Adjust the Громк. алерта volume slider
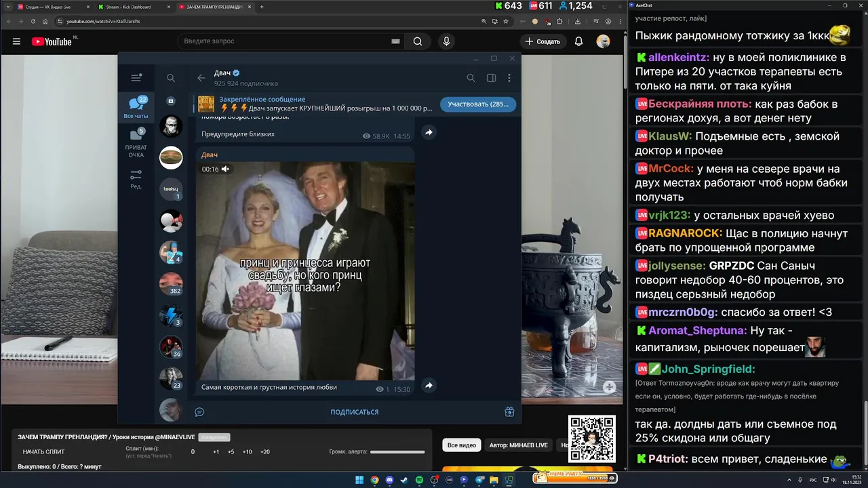The image size is (868, 488). pyautogui.click(x=399, y=452)
